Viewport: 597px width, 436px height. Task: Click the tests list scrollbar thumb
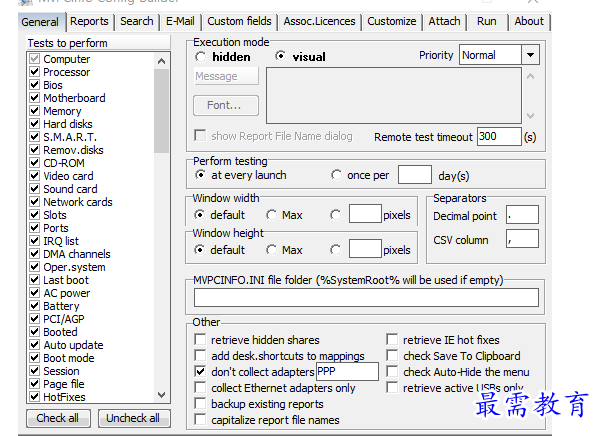(x=161, y=111)
